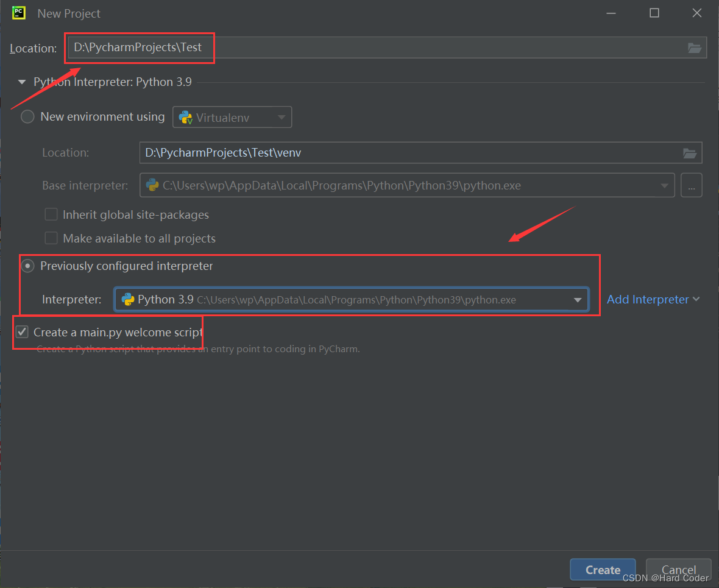Click the Virtualenv Python icon
The width and height of the screenshot is (719, 588).
point(185,118)
